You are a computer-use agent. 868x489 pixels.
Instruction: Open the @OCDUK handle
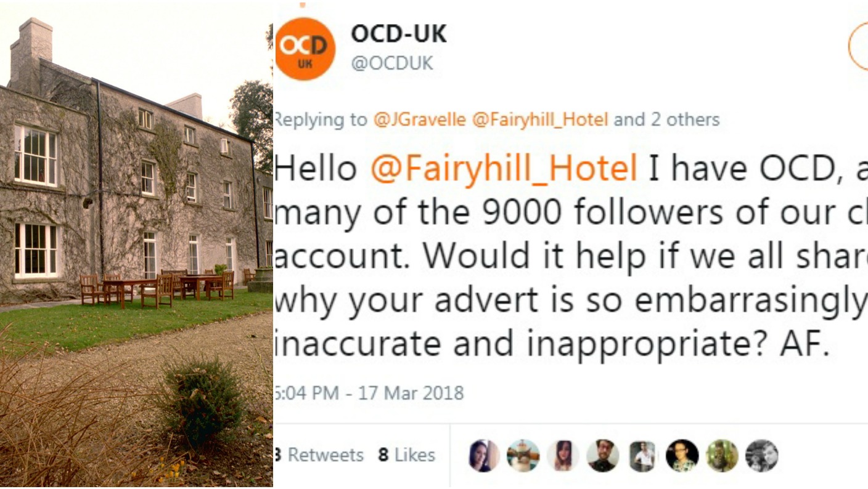tap(392, 63)
